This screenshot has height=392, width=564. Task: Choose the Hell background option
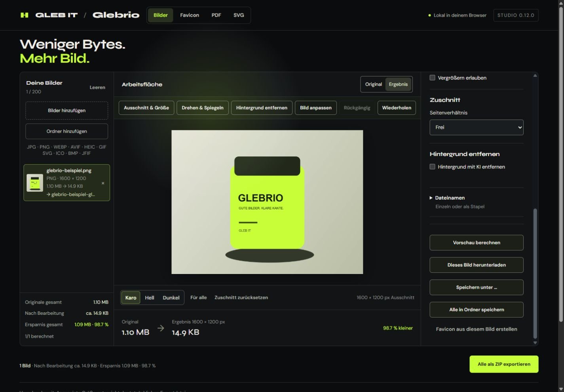150,298
